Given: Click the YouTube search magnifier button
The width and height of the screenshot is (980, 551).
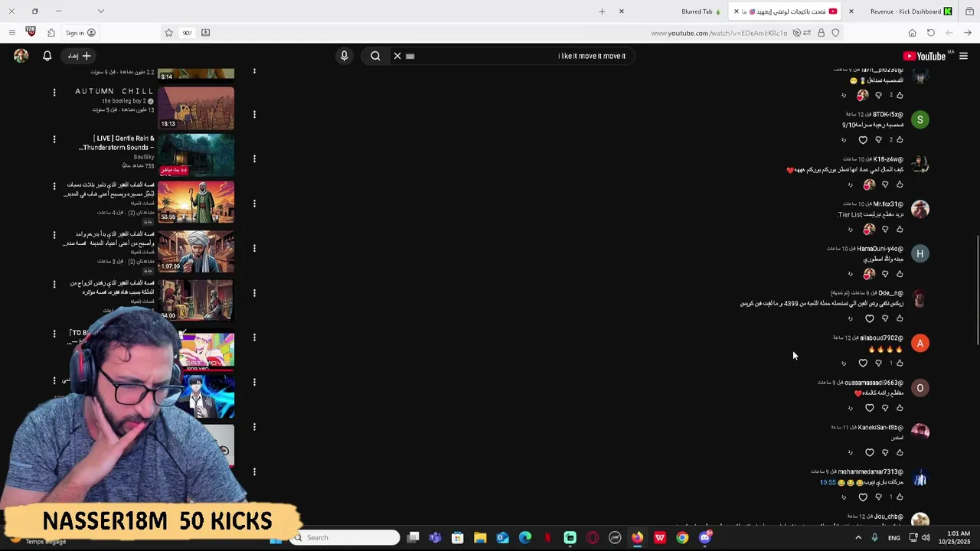Looking at the screenshot, I should [375, 56].
